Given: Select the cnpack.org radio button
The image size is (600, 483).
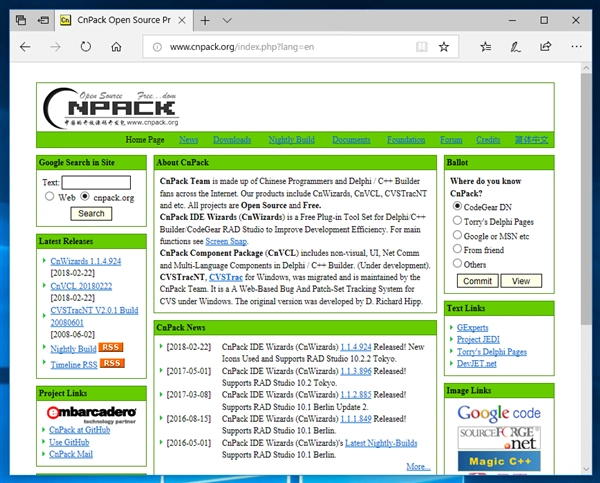Looking at the screenshot, I should click(x=85, y=196).
